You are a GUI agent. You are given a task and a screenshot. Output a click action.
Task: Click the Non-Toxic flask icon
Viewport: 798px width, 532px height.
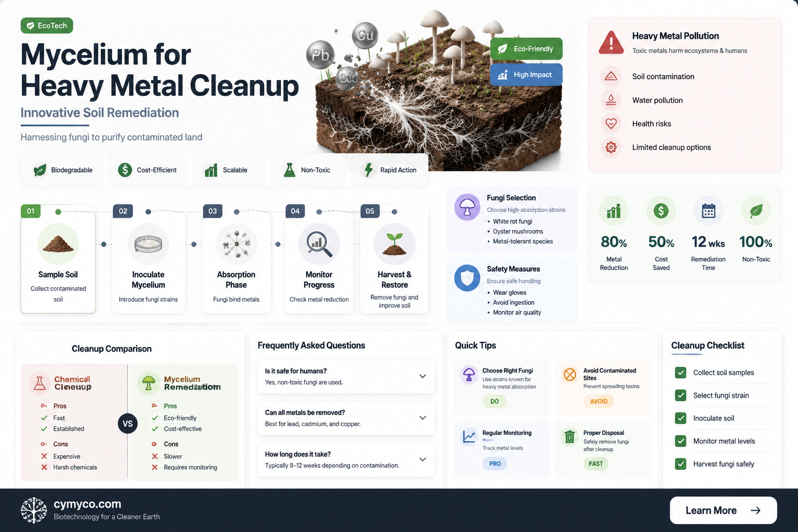(289, 170)
